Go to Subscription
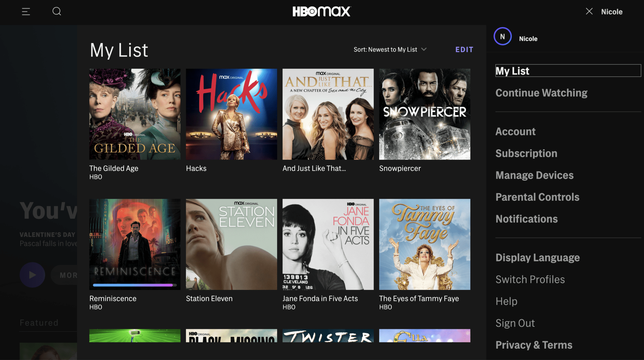Screen dimensions: 644x360 526,153
